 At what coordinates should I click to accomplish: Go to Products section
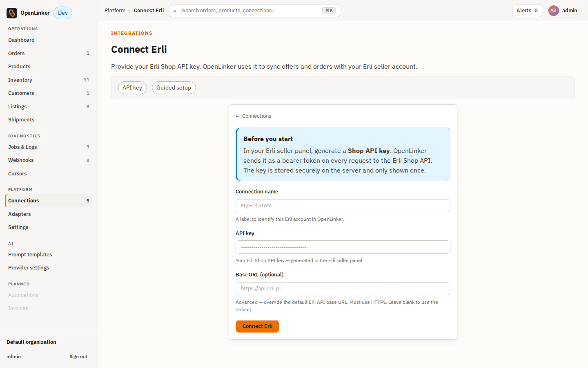(x=49, y=67)
